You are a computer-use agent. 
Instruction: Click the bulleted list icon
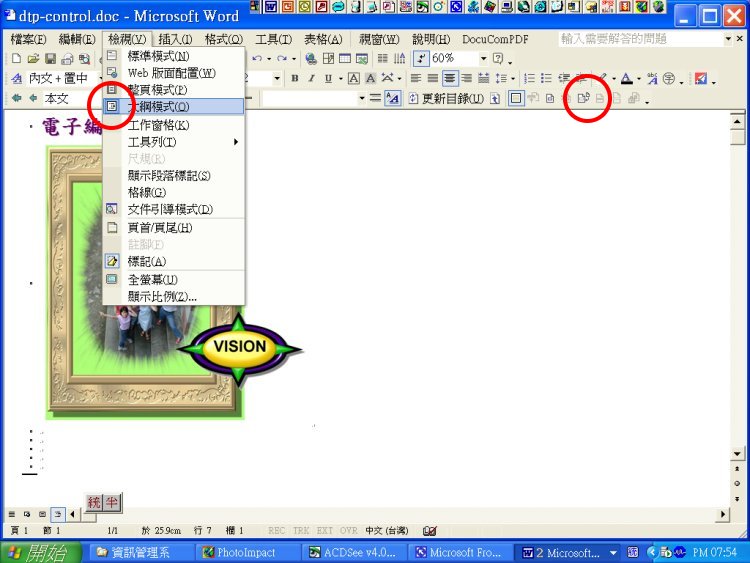[546, 78]
